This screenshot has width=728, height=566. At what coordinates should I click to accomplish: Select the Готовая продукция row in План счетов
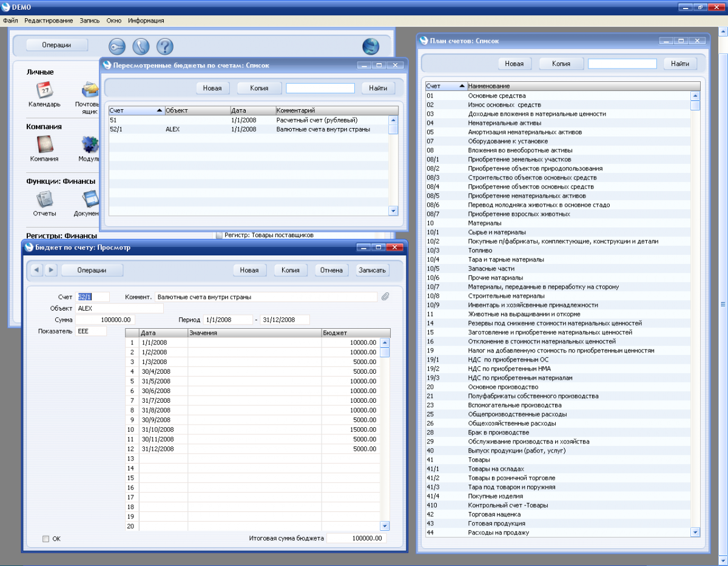(558, 524)
